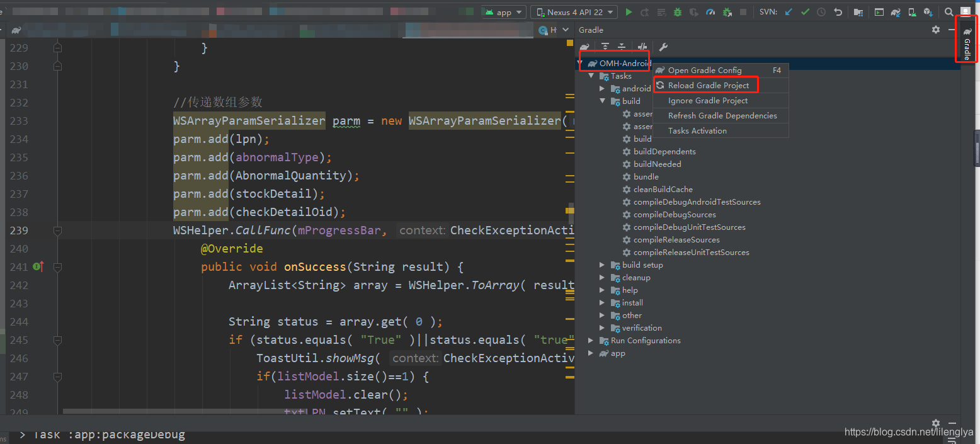The width and height of the screenshot is (980, 444).
Task: Expand the help task group
Action: click(x=603, y=290)
